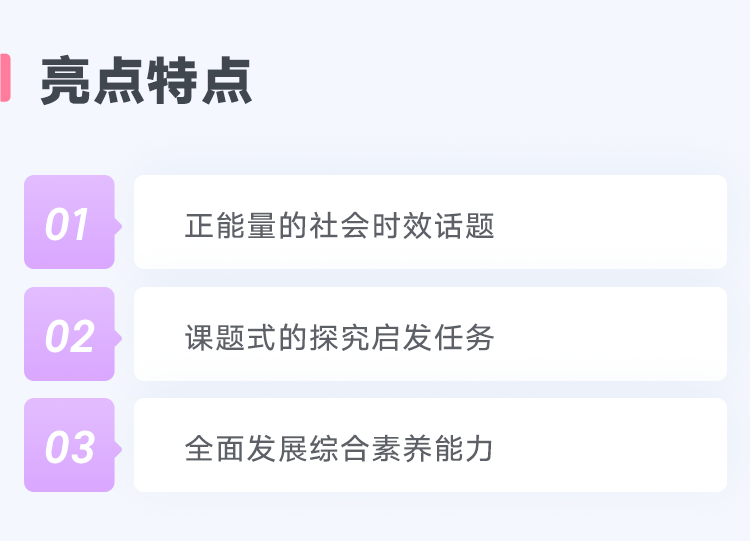
Task: Click empty right area of third card
Action: [612, 445]
